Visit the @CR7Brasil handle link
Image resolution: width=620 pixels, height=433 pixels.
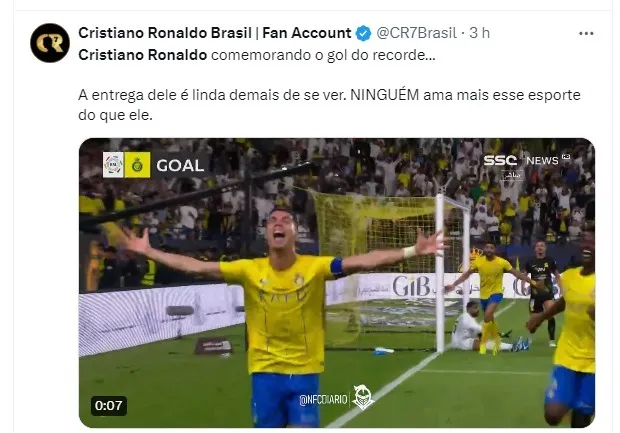[x=416, y=33]
